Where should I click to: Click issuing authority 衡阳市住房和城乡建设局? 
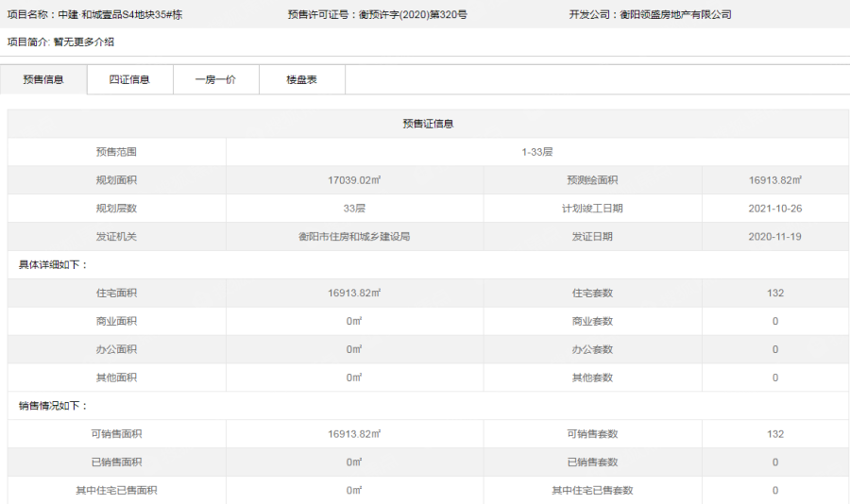(x=354, y=237)
